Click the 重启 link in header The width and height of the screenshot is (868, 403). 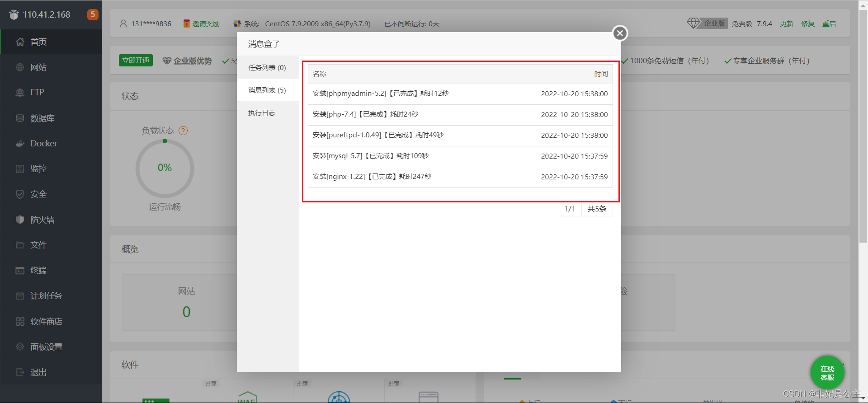coord(829,23)
